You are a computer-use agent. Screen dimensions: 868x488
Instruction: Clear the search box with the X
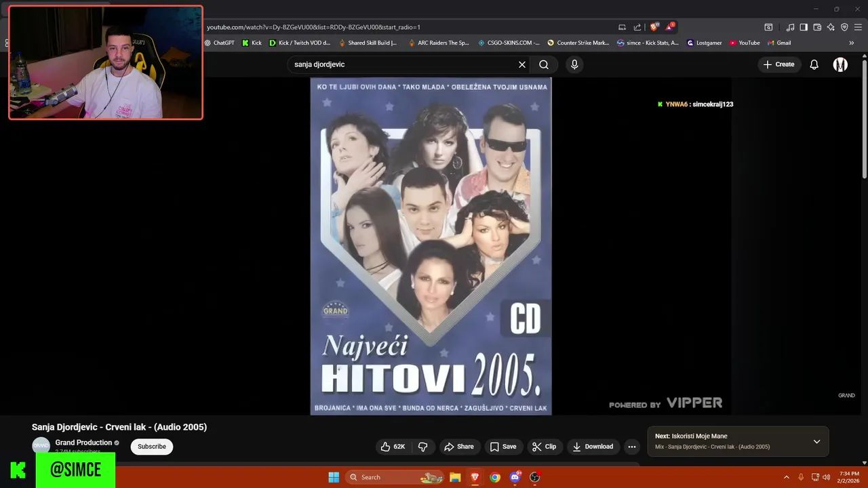[x=522, y=64]
